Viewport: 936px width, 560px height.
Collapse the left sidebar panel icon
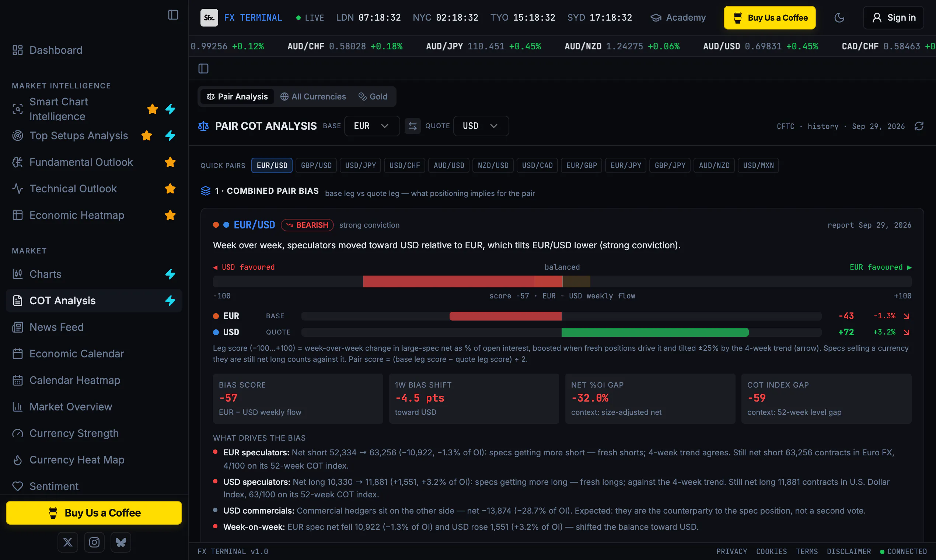click(173, 15)
